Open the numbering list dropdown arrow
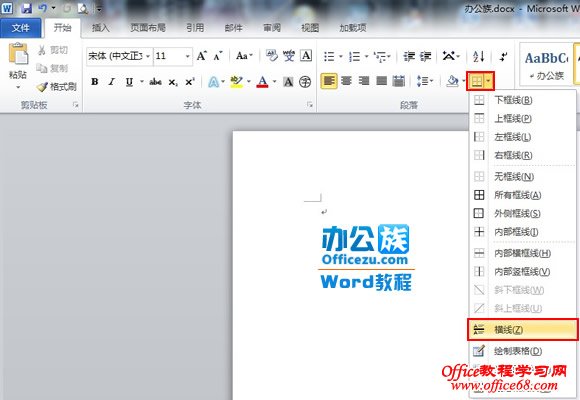The width and height of the screenshot is (580, 400). click(x=366, y=57)
